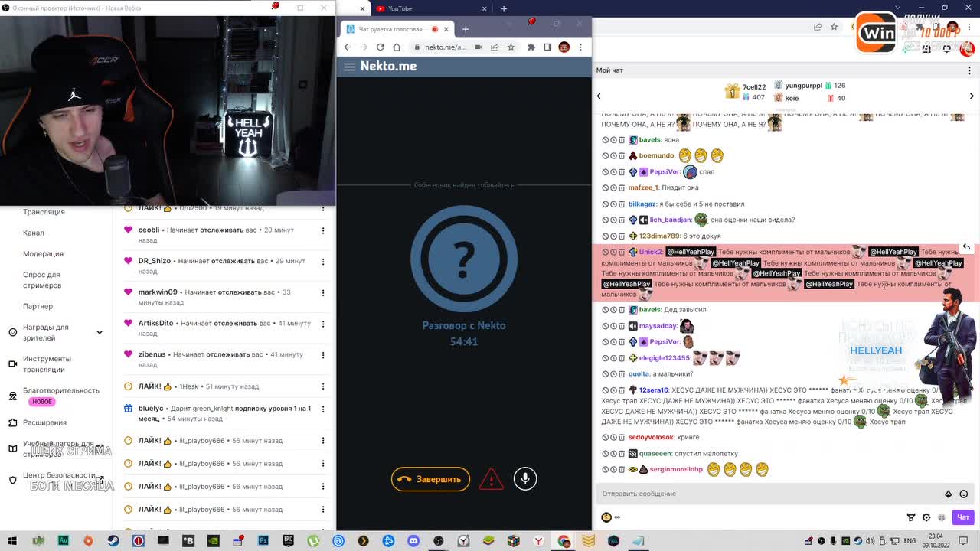Viewport: 980px width, 551px height.
Task: Delete PepsiVor's спал message with trash icon
Action: [x=622, y=172]
